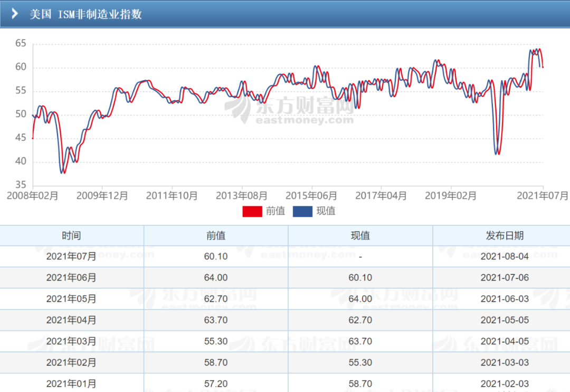Click the 发布日期 column header
This screenshot has height=392, width=570.
[x=505, y=236]
